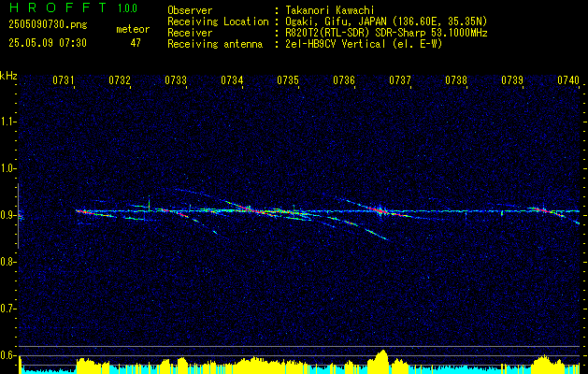Image resolution: width=588 pixels, height=374 pixels.
Task: Click the observer name Takanori Kawachi
Action: (330, 10)
